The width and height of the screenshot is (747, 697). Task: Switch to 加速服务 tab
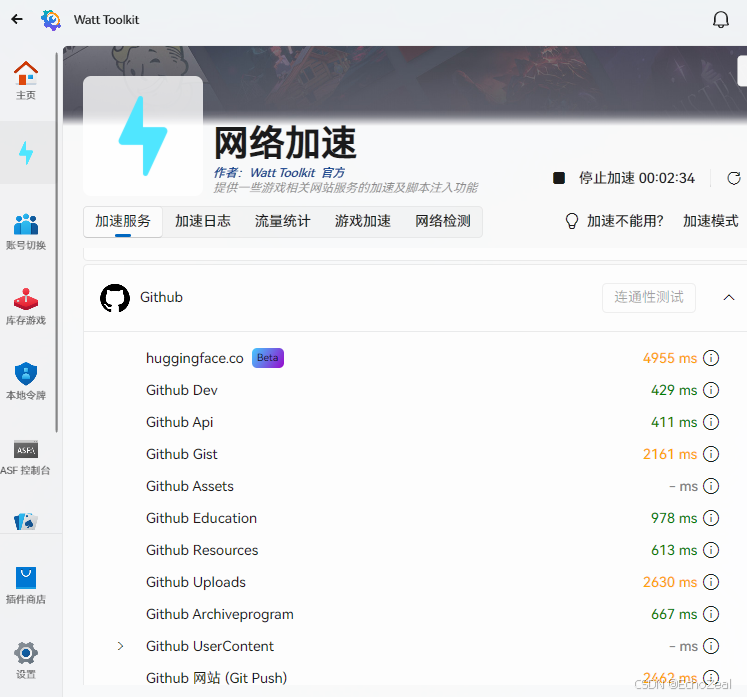[x=123, y=221]
